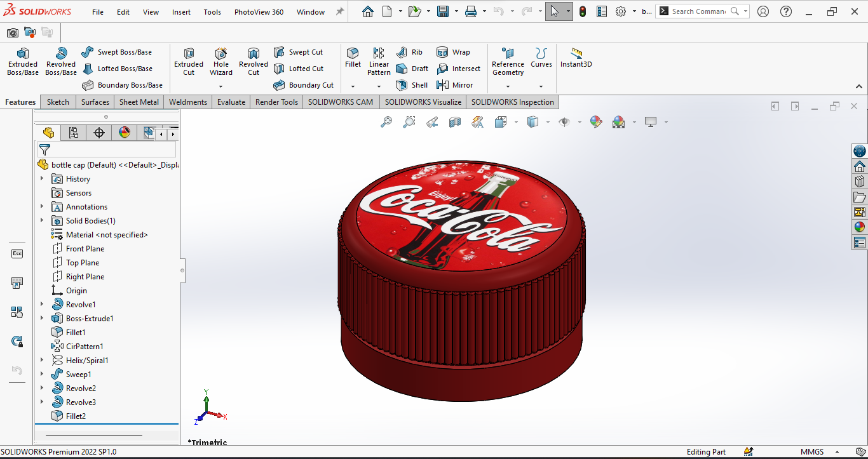
Task: Open the Edit Appearance color tool
Action: point(595,122)
